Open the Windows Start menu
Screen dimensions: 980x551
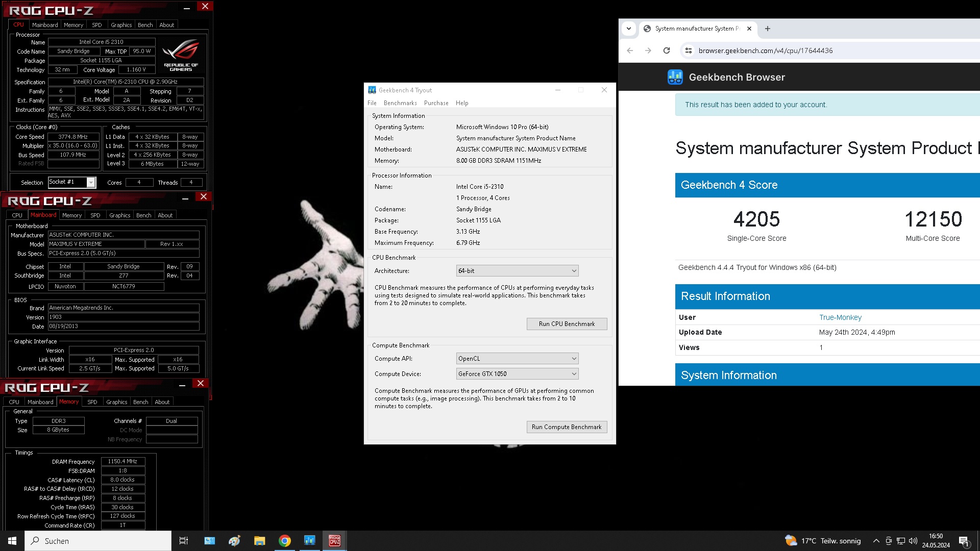[12, 541]
